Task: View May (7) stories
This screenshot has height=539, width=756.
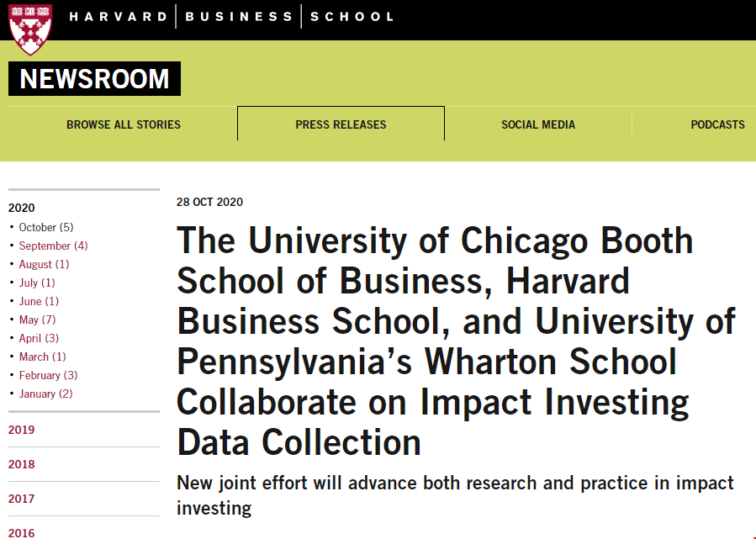Action: [x=37, y=320]
